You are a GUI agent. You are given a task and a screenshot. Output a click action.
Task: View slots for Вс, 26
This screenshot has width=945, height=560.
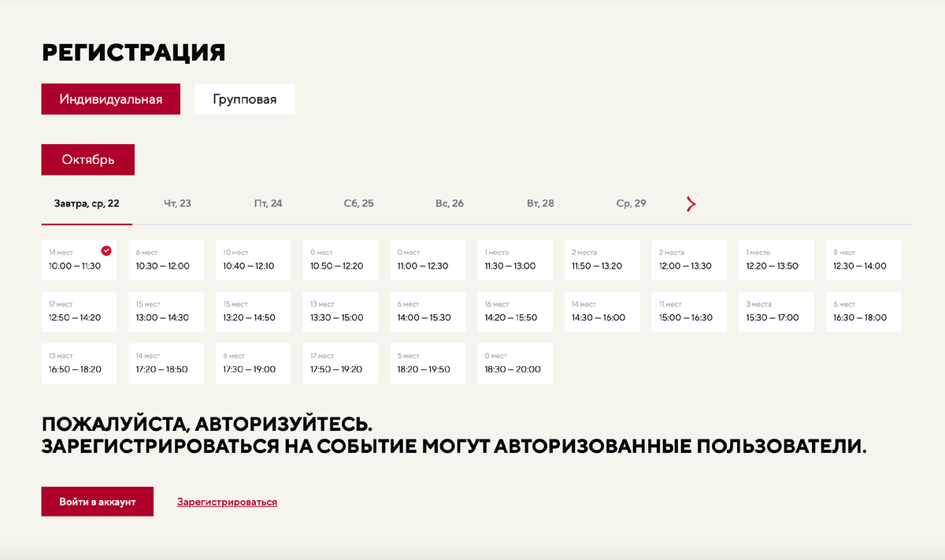pos(449,202)
